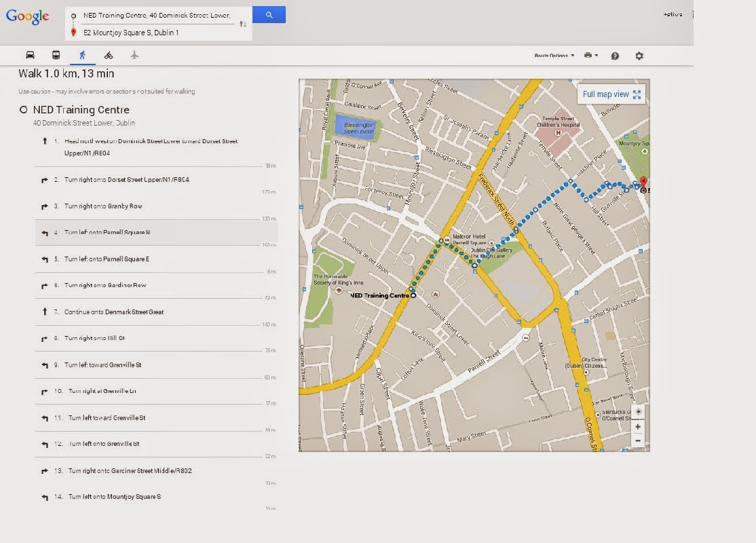Click the Google logo
The image size is (756, 543).
point(28,16)
